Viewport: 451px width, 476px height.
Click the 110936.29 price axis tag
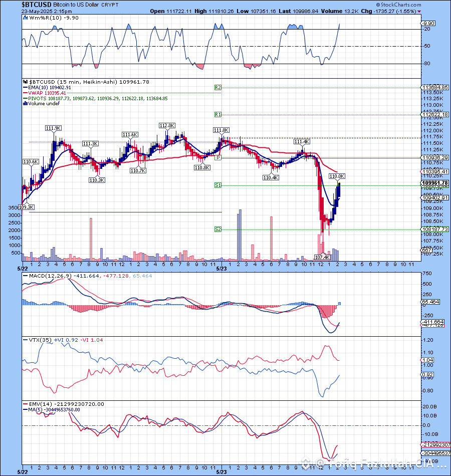point(435,157)
